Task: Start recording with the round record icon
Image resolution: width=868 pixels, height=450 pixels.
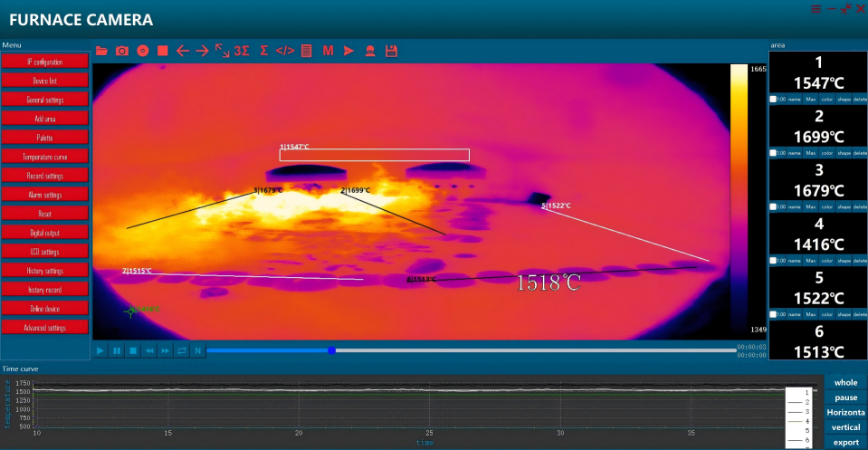Action: pos(143,51)
